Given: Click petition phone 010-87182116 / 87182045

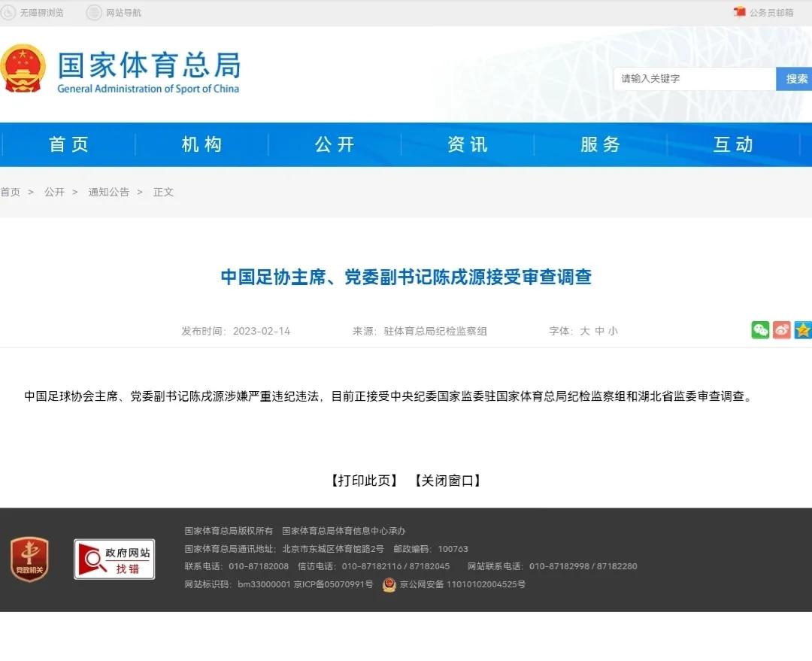Looking at the screenshot, I should pos(395,566).
